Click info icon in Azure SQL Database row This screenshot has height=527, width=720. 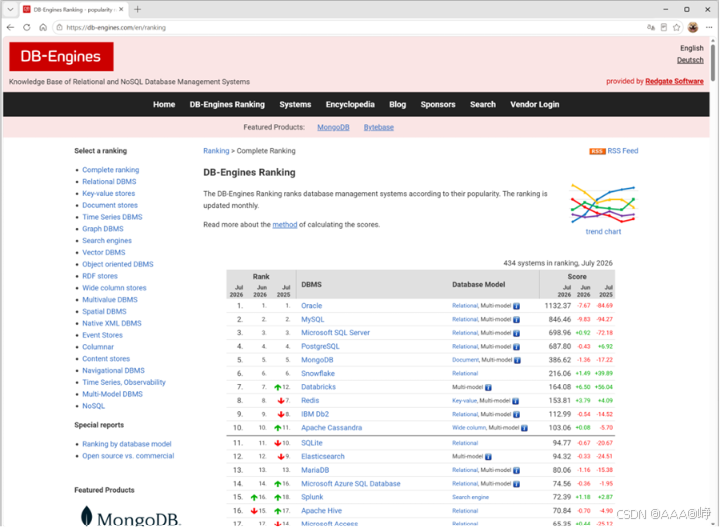pyautogui.click(x=517, y=484)
